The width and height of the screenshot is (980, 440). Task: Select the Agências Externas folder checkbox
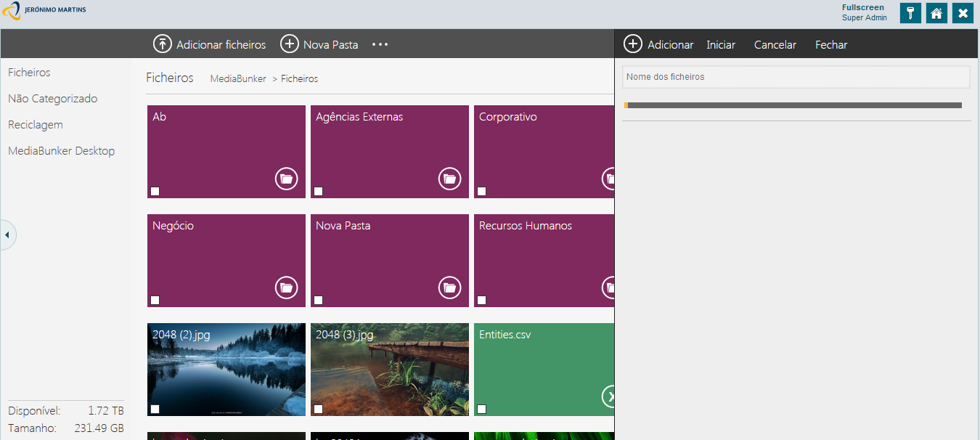pyautogui.click(x=318, y=191)
